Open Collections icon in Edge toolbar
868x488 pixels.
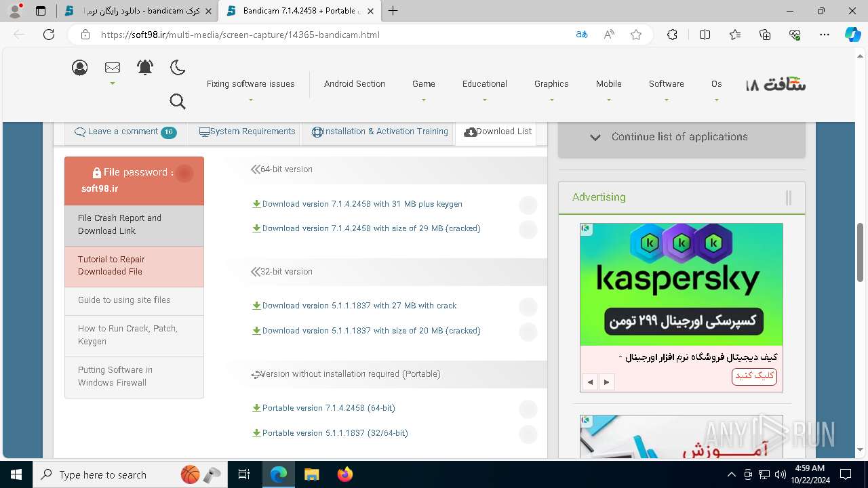pos(765,35)
